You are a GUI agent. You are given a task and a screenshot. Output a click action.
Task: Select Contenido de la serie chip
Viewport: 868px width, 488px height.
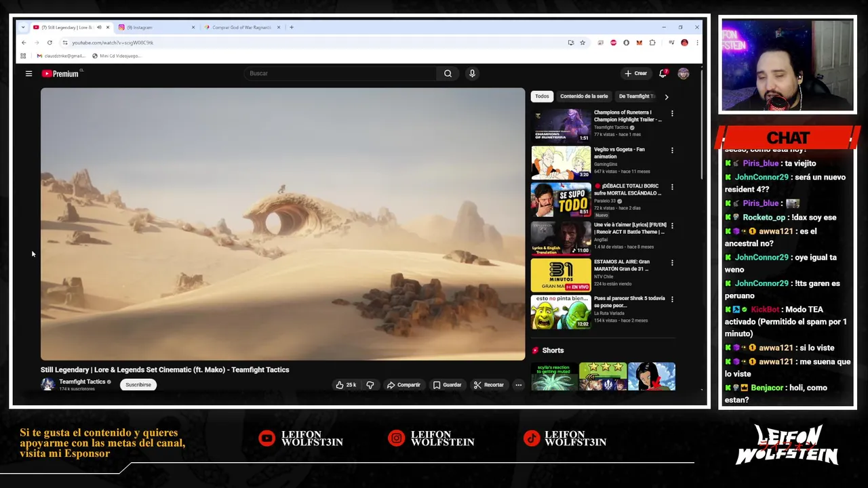[584, 96]
